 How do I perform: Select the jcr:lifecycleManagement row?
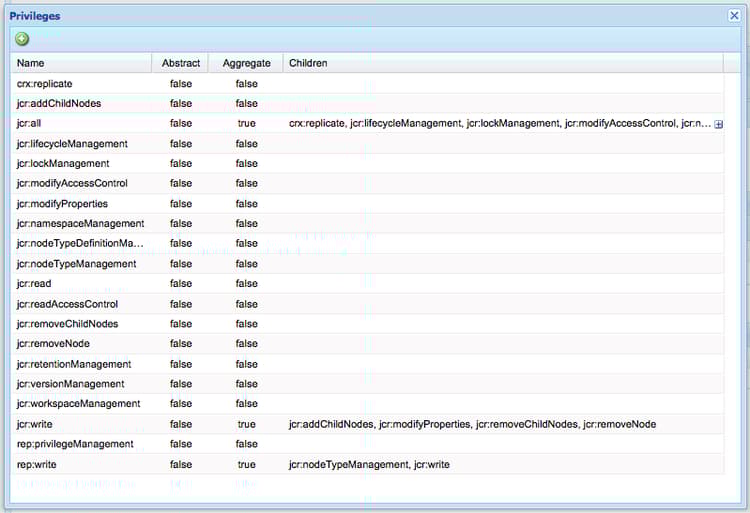pyautogui.click(x=367, y=143)
